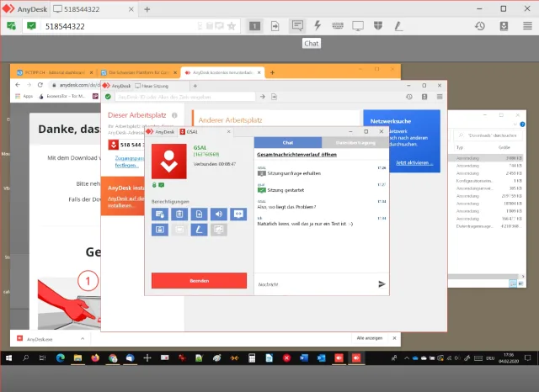Toggle the file transfer permission
This screenshot has width=539, height=392.
point(199,215)
